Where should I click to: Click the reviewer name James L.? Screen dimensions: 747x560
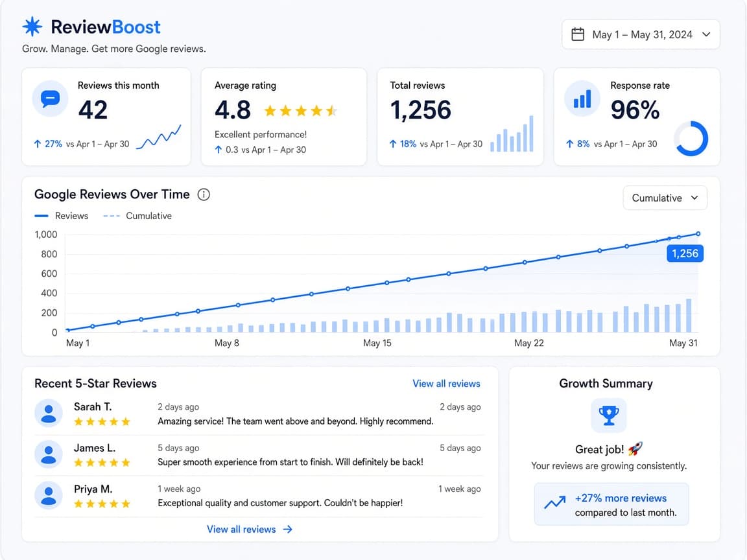(94, 448)
